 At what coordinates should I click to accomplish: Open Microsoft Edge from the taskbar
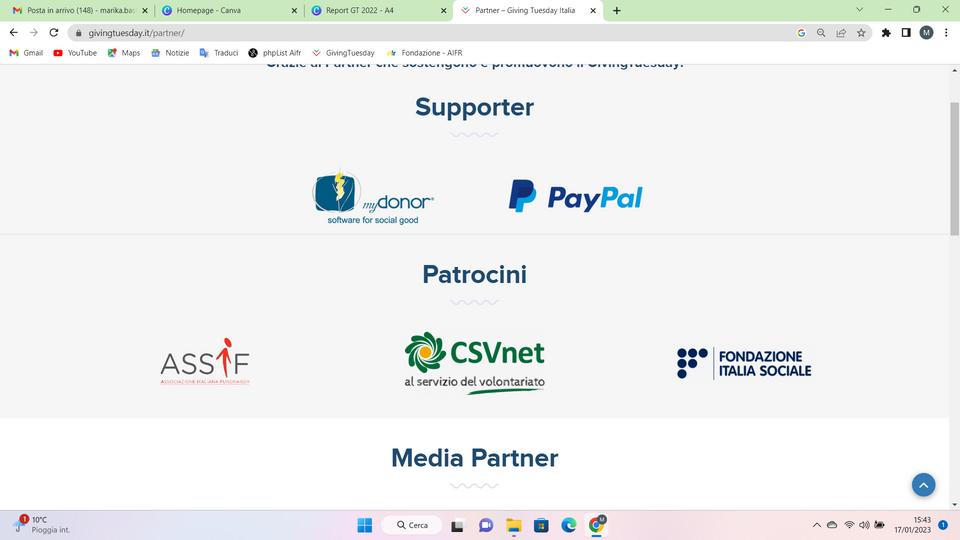pyautogui.click(x=569, y=525)
